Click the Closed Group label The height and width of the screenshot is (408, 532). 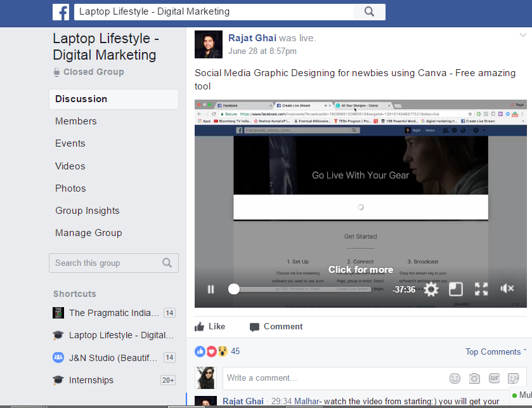94,72
